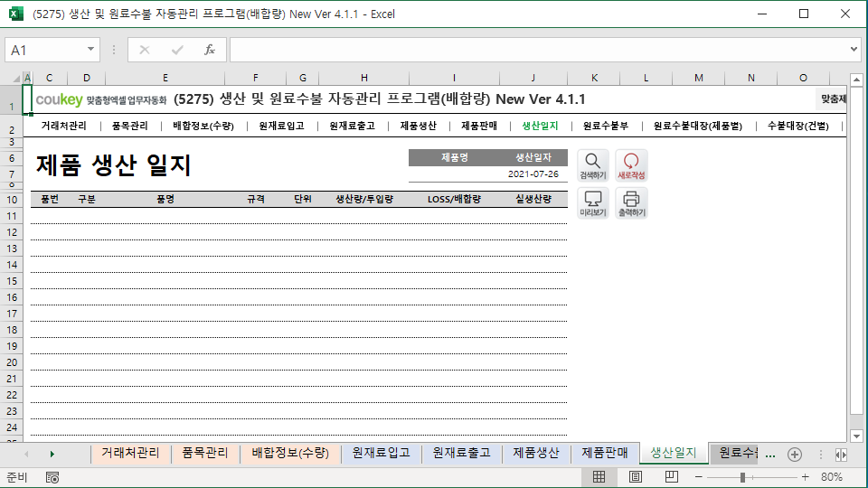The width and height of the screenshot is (868, 488).
Task: Adjust the zoom slider handle
Action: (742, 477)
